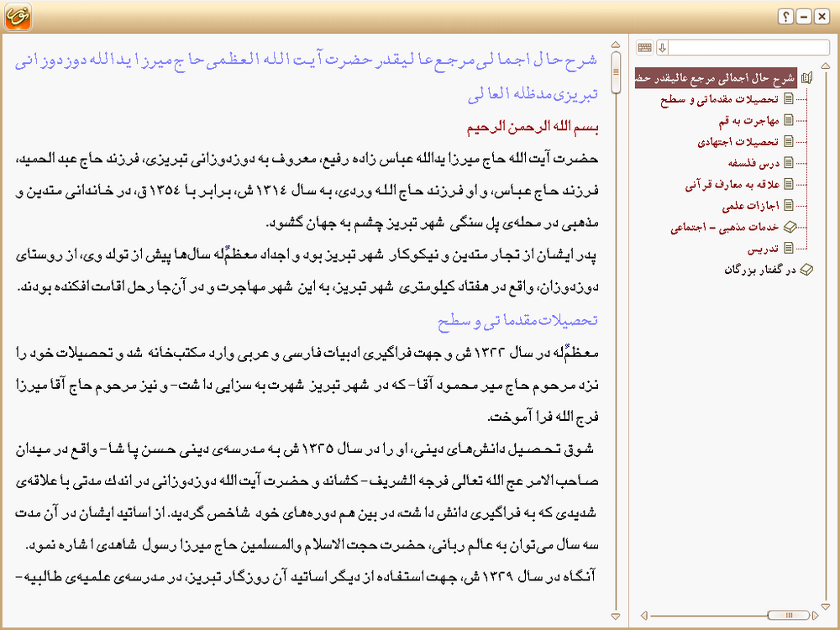Click the vertical scroll thumb of the text pane
Screen dimensions: 840x630
pos(616,72)
